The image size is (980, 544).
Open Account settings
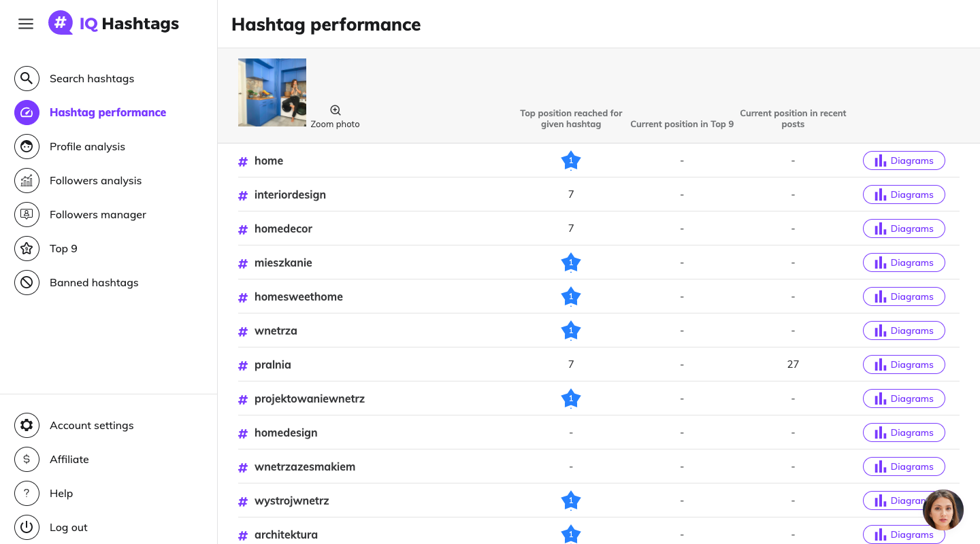point(91,425)
